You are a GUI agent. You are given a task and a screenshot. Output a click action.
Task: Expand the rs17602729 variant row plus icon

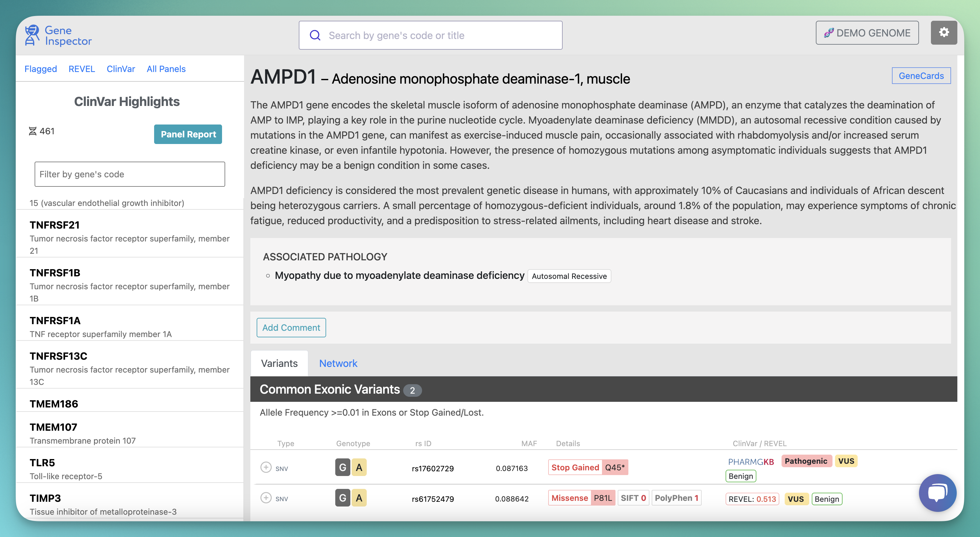(265, 467)
